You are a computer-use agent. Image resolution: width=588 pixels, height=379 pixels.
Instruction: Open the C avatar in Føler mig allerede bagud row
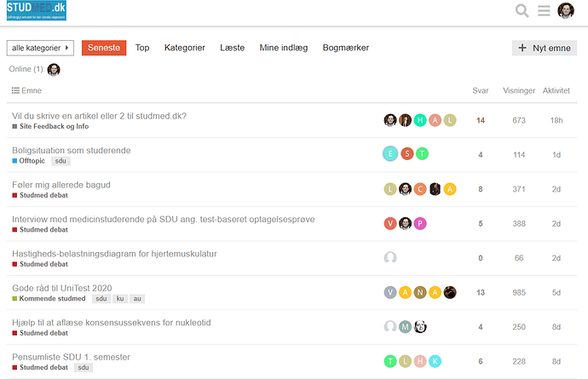pyautogui.click(x=420, y=189)
